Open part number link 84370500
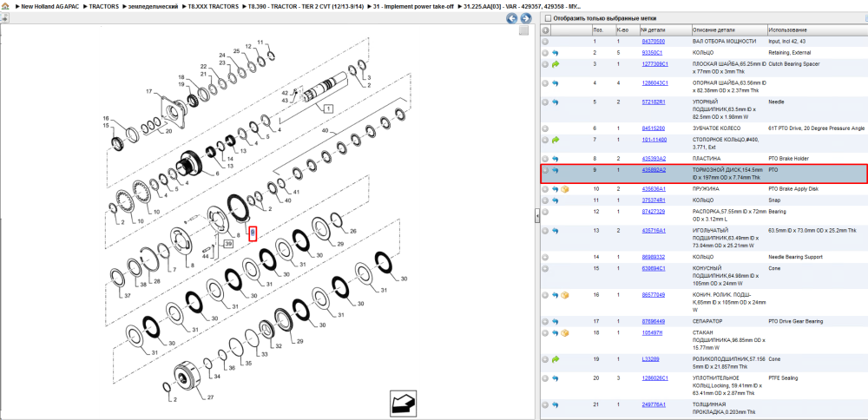This screenshot has height=420, width=868. pyautogui.click(x=654, y=42)
